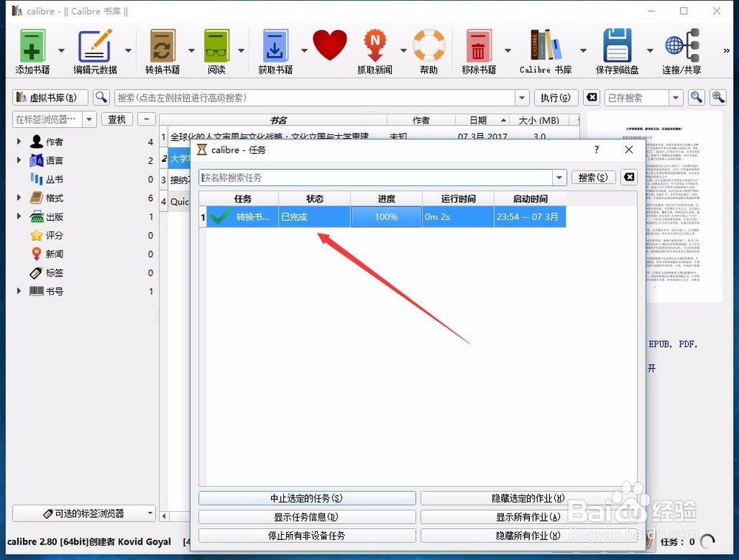The height and width of the screenshot is (560, 739).
Task: Open Help lifebuoy icon
Action: 429,45
